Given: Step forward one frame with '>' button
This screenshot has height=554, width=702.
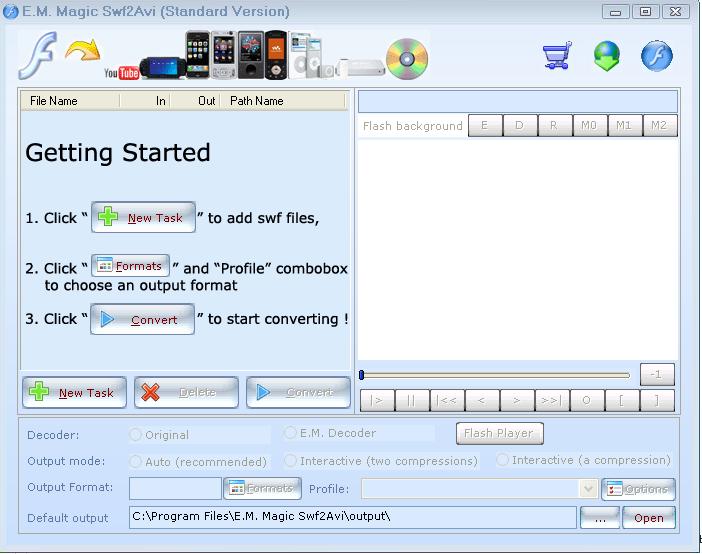Looking at the screenshot, I should [517, 400].
